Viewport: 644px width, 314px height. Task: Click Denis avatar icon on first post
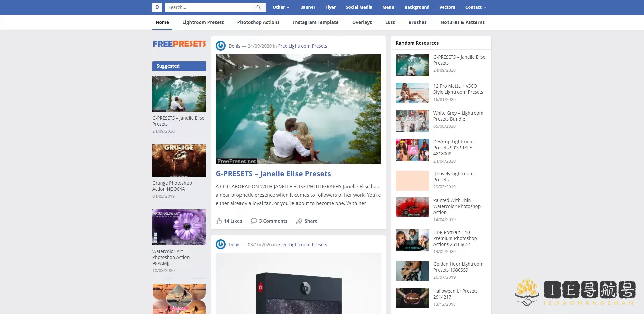coord(221,46)
